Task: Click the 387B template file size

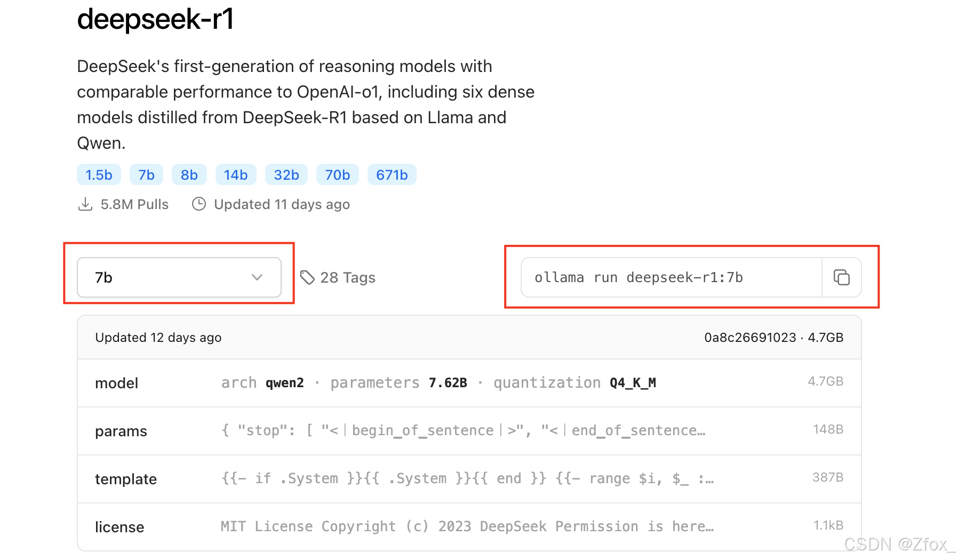Action: pos(828,477)
